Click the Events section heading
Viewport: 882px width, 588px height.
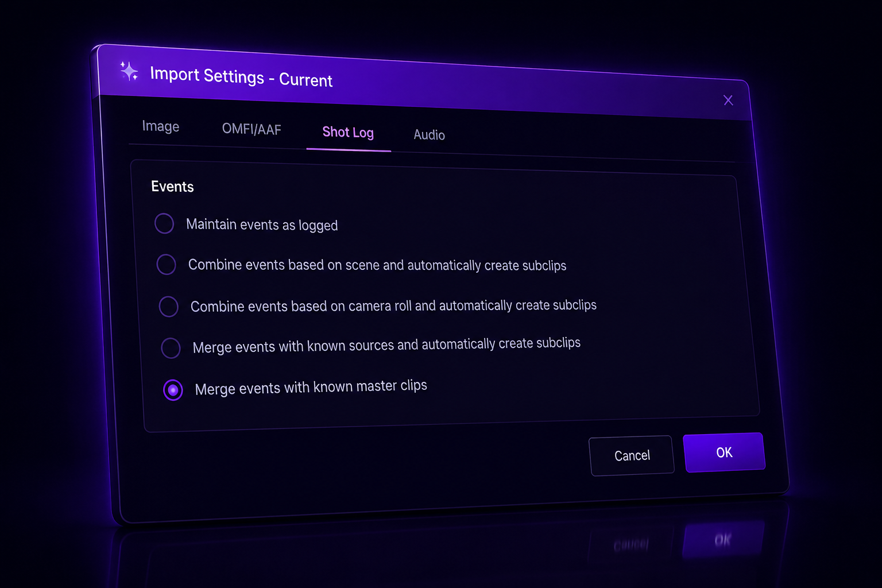click(172, 187)
